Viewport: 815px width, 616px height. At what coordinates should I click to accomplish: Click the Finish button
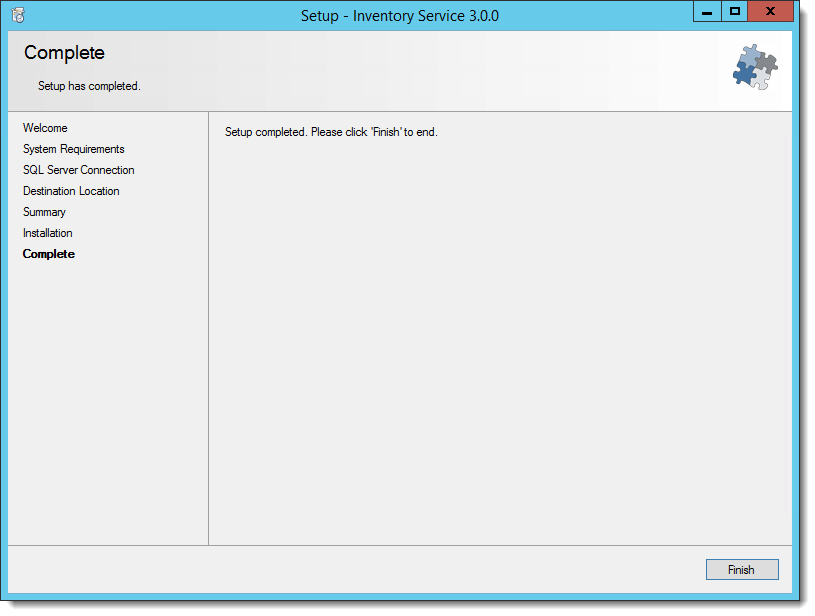click(742, 569)
